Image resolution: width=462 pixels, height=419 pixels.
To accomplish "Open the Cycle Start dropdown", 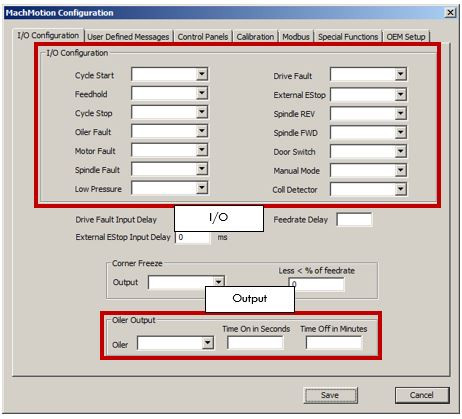I will tap(169, 74).
